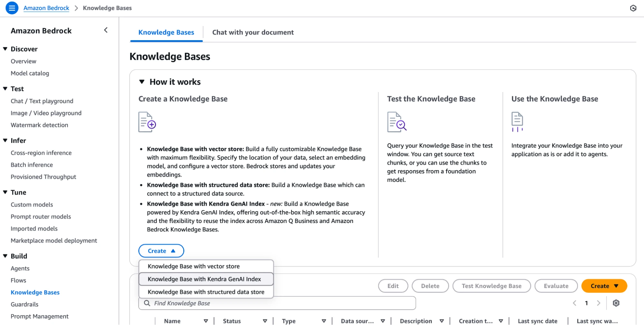Click the Use the Knowledge Base document icon

(x=517, y=122)
